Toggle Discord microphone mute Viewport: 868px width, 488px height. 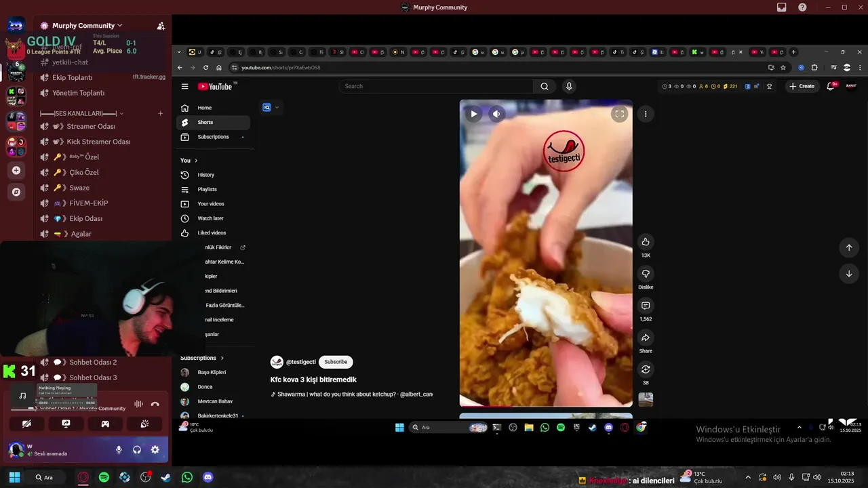(x=119, y=449)
